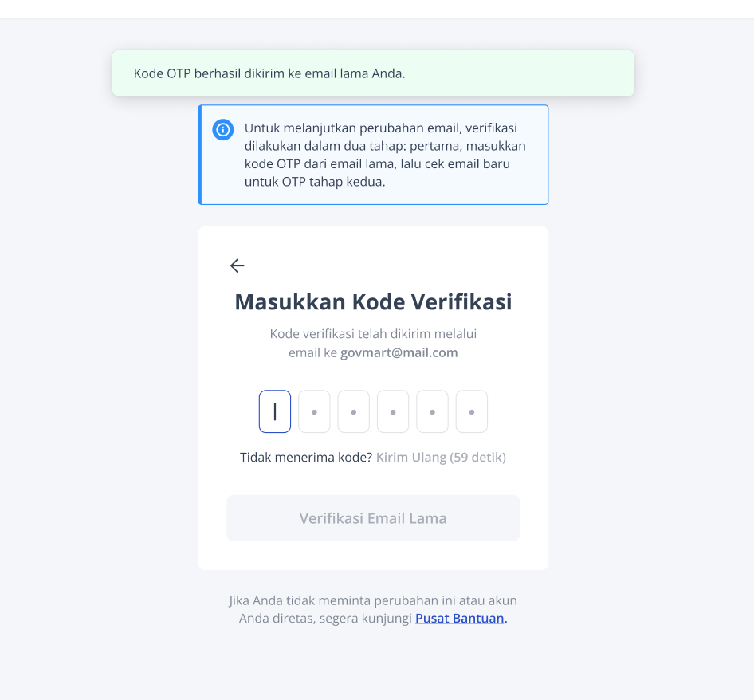Click the blue info circle icon
The height and width of the screenshot is (700, 754).
click(x=223, y=130)
